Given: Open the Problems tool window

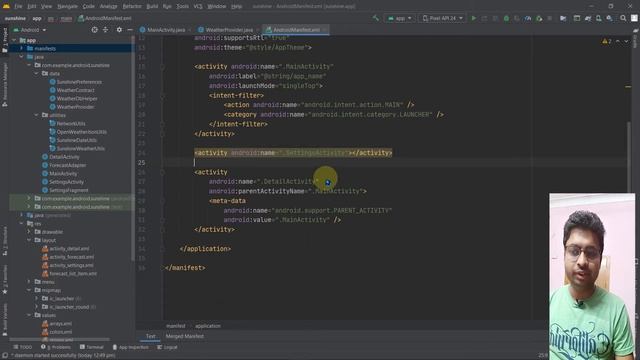Looking at the screenshot, I should [56, 347].
